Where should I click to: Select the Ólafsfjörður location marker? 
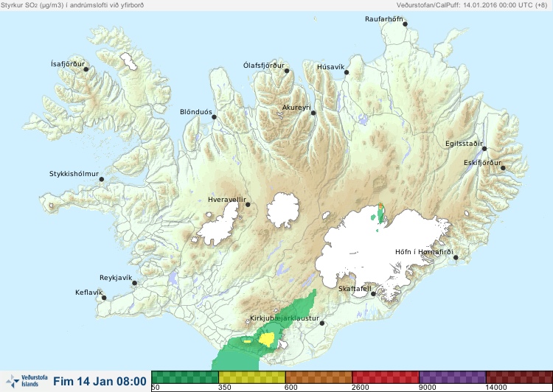pos(287,71)
